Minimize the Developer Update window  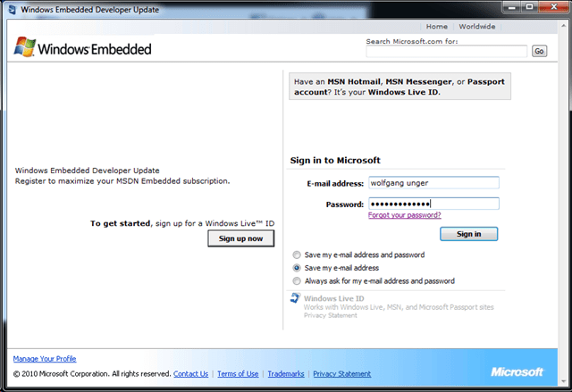(512, 6)
